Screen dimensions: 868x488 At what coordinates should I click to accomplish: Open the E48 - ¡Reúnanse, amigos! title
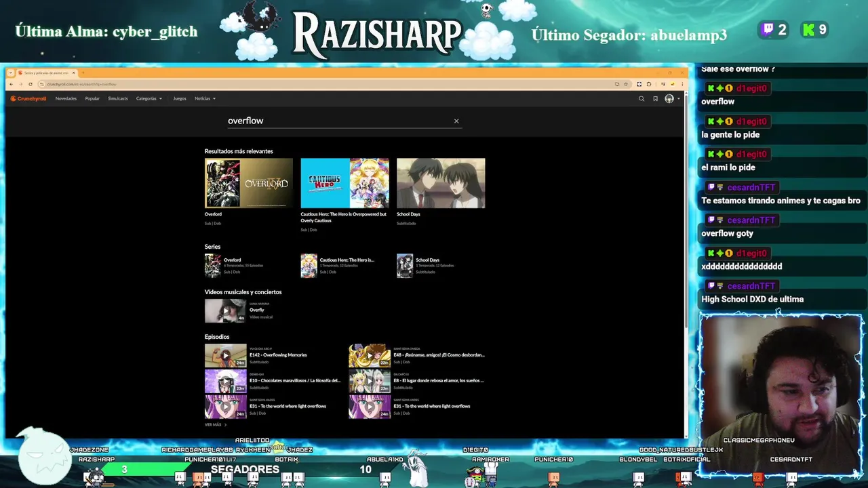pyautogui.click(x=439, y=355)
